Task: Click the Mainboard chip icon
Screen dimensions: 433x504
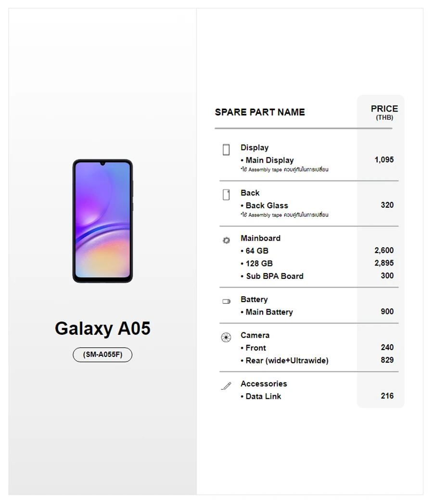Action: coord(226,240)
